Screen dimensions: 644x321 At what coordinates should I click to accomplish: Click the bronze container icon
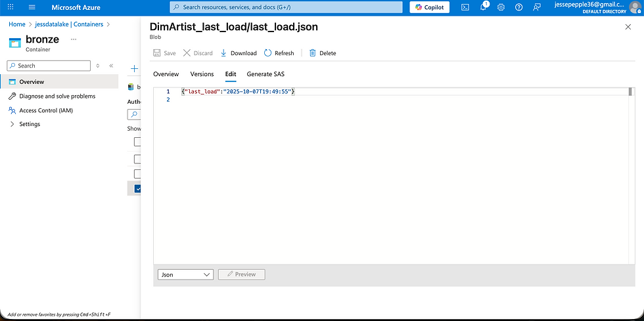(14, 43)
